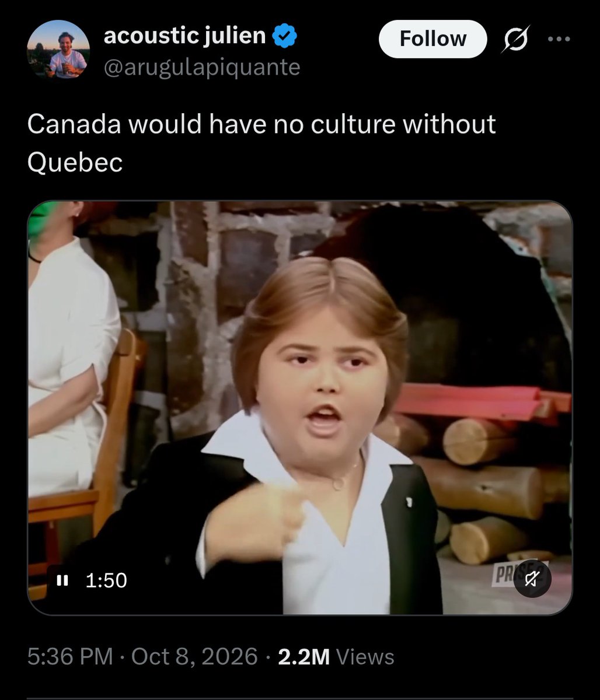Open acoustic julien's profile avatar

pos(58,49)
